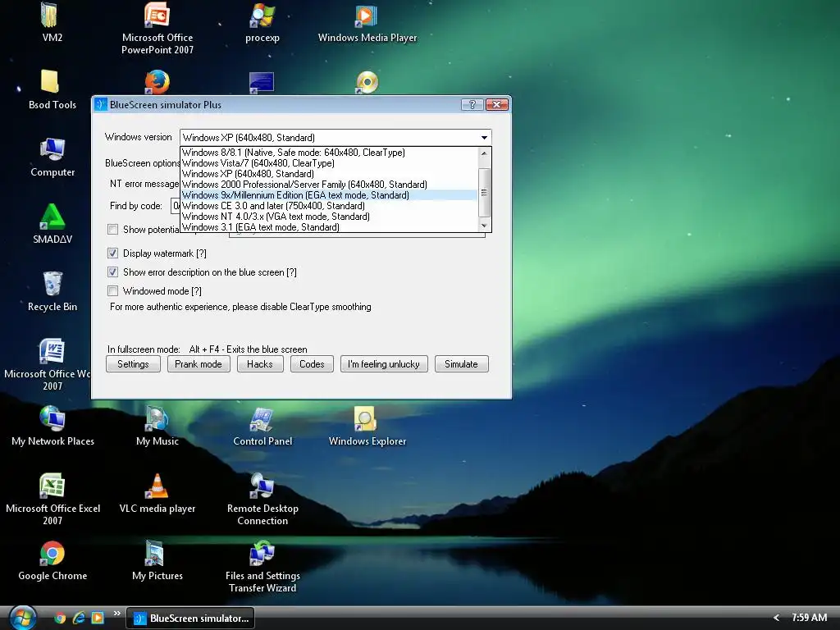
Task: Open the My Music desktop icon
Action: (x=157, y=426)
